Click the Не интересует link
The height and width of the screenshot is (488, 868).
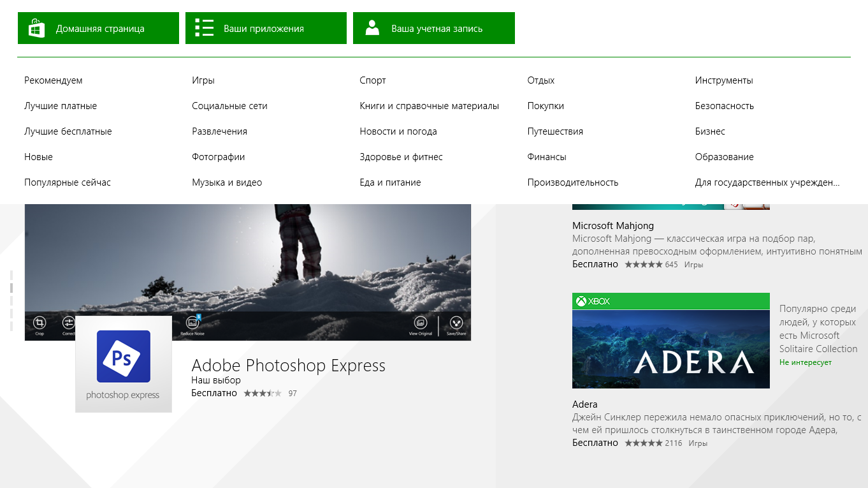(x=806, y=362)
